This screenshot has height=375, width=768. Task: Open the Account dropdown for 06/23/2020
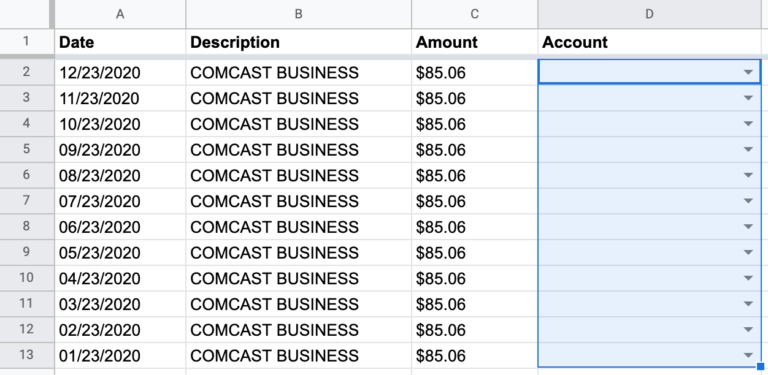747,227
